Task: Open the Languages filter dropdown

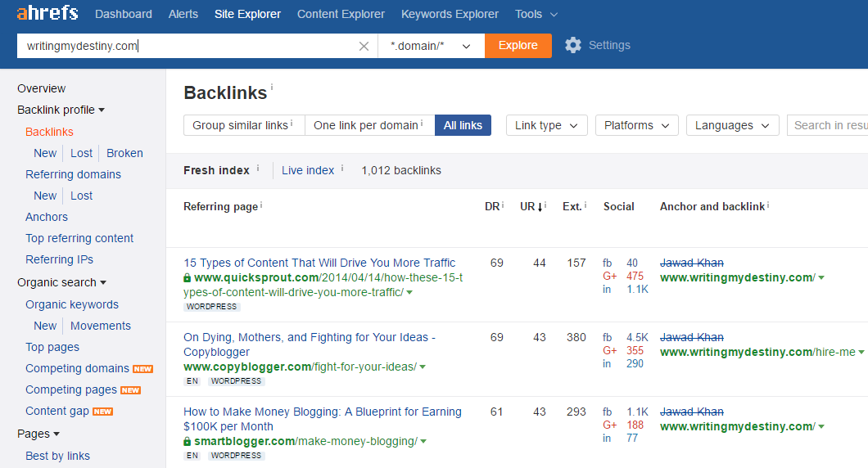Action: [732, 125]
